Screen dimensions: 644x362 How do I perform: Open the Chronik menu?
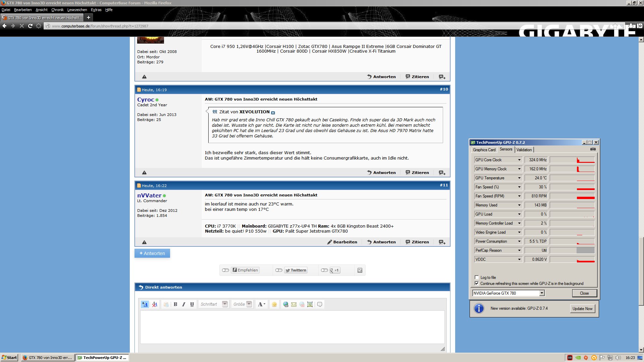click(x=57, y=10)
